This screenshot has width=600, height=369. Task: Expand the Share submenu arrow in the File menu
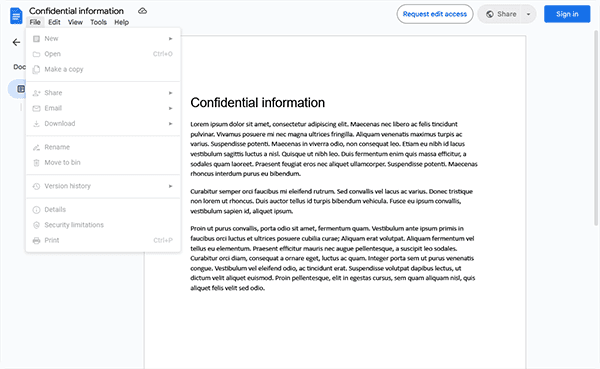coord(171,93)
